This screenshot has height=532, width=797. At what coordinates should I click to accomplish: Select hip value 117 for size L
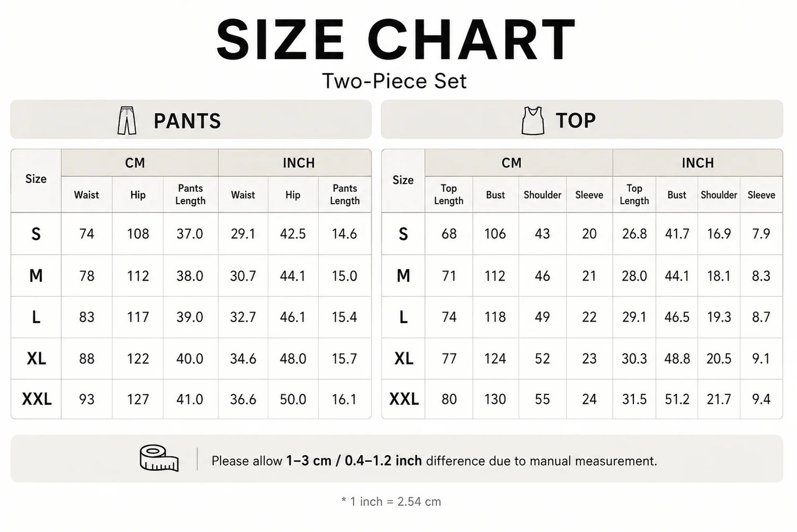[138, 317]
